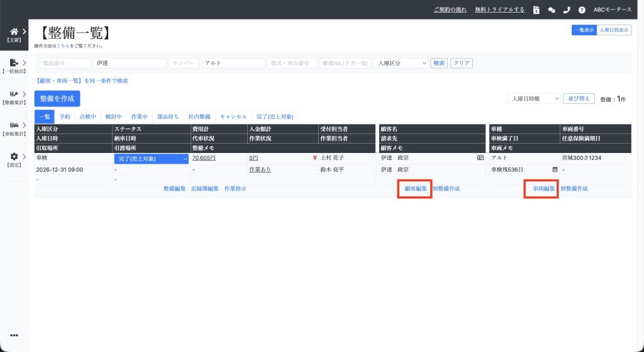Switch to the 予約 tab

click(x=65, y=116)
